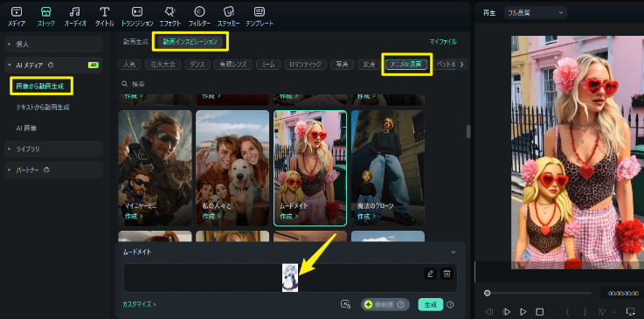Click 作成 under 私の人々と
Image resolution: width=644 pixels, height=319 pixels.
point(211,216)
